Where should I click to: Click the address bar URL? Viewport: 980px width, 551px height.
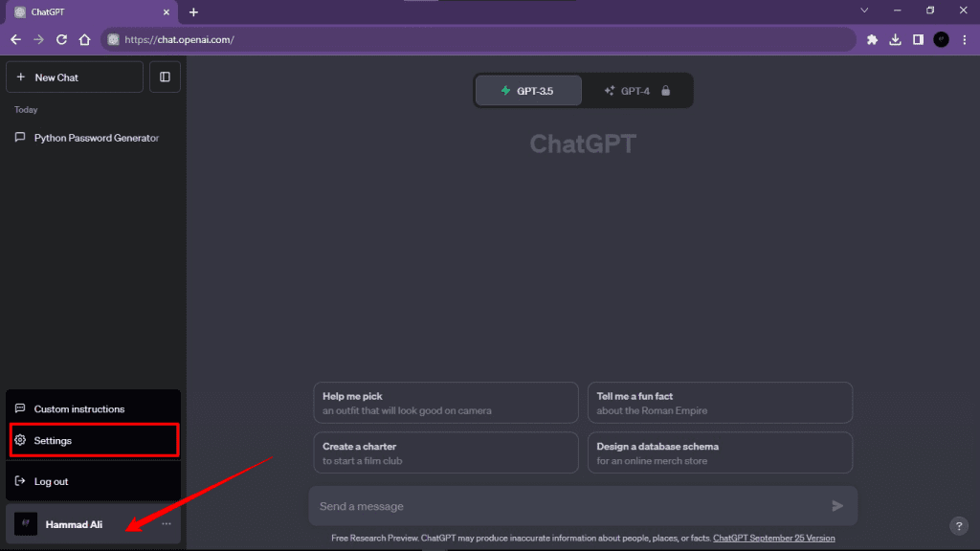pyautogui.click(x=179, y=39)
